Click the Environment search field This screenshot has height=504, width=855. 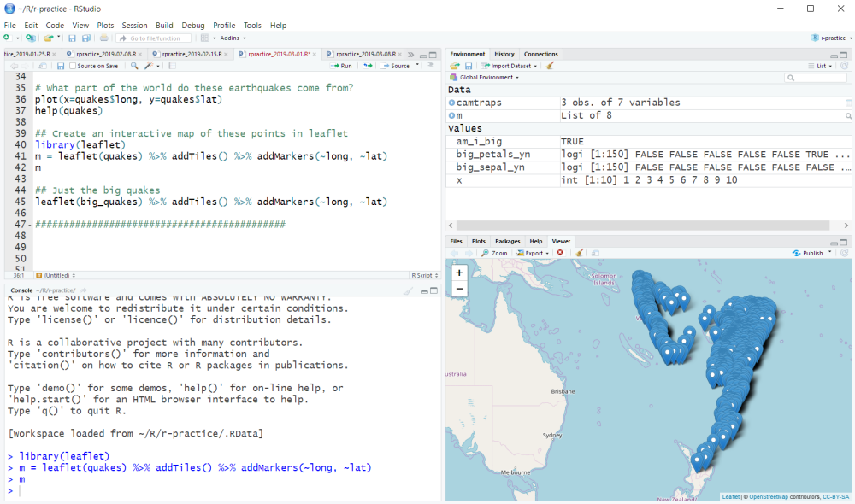(x=817, y=78)
